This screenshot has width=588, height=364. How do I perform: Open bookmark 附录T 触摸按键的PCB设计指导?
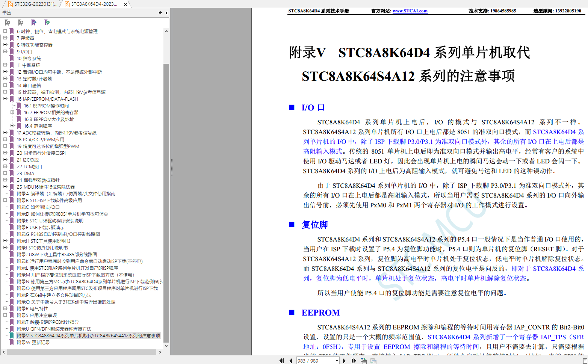(48, 322)
